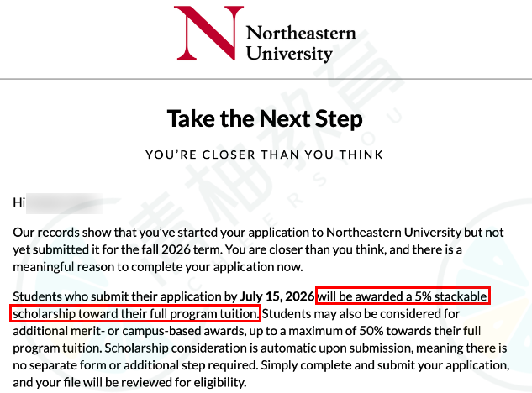Click the word 'Hi' in the greeting
This screenshot has width=532, height=393.
(x=18, y=202)
